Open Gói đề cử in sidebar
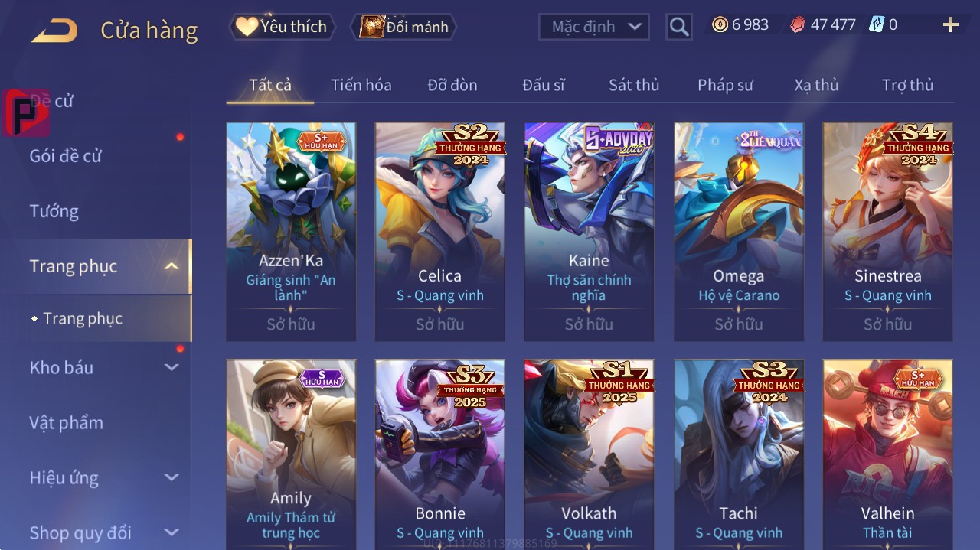 pyautogui.click(x=66, y=156)
